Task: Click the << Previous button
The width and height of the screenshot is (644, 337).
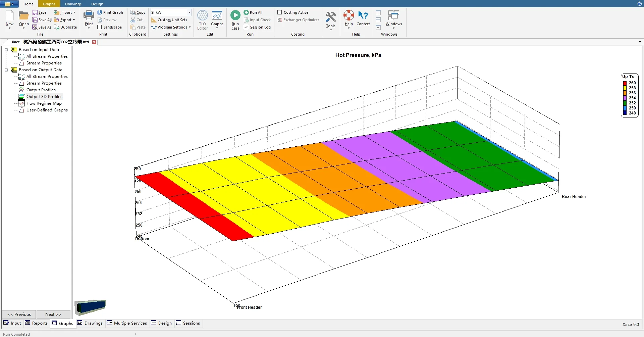Action: [19, 315]
